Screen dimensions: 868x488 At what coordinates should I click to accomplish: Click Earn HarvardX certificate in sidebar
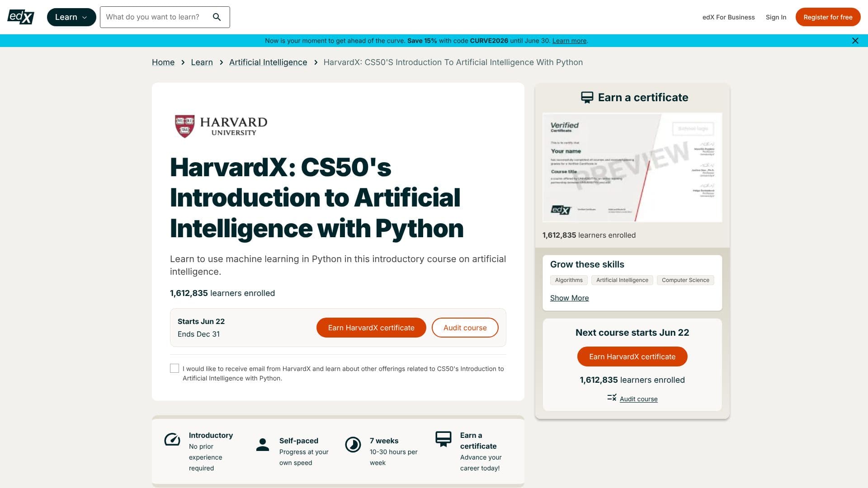(632, 357)
